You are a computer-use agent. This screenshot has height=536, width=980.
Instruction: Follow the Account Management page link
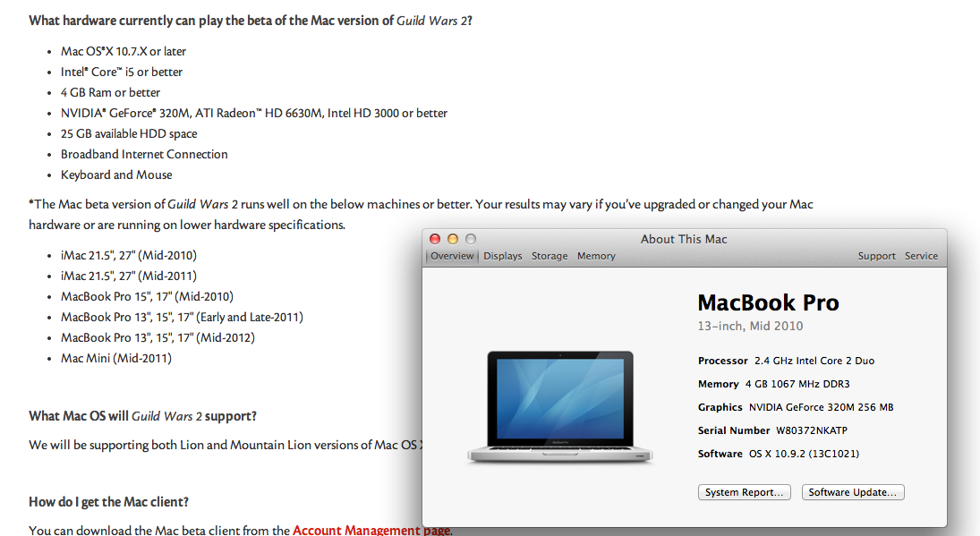click(371, 530)
